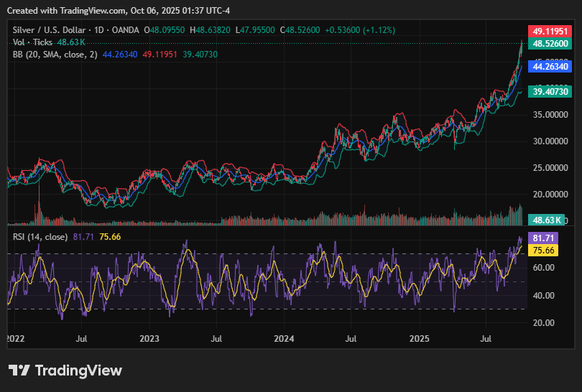
Task: Click the blue 44.26340 basis price tag
Action: pyautogui.click(x=550, y=66)
